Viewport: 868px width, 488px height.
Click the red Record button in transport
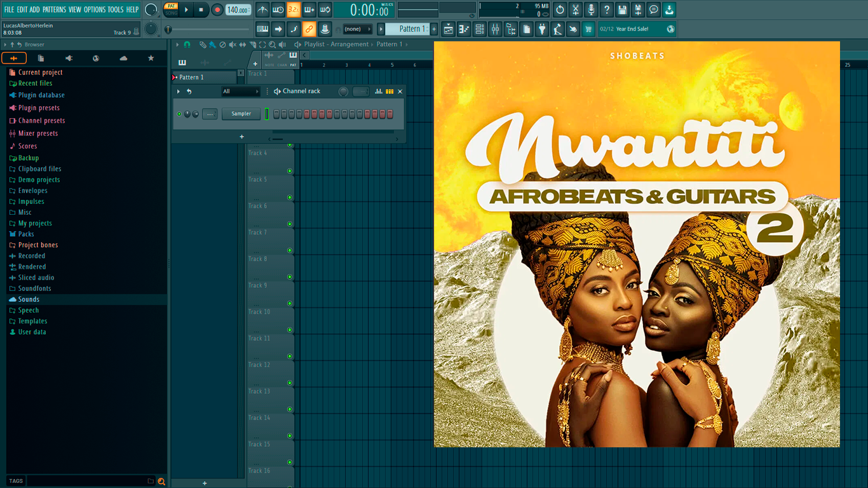point(217,10)
